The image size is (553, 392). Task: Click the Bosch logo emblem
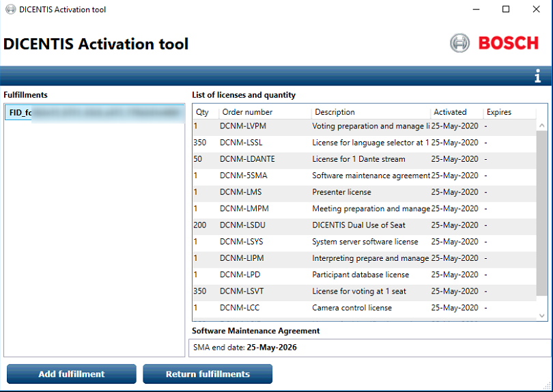pos(459,43)
